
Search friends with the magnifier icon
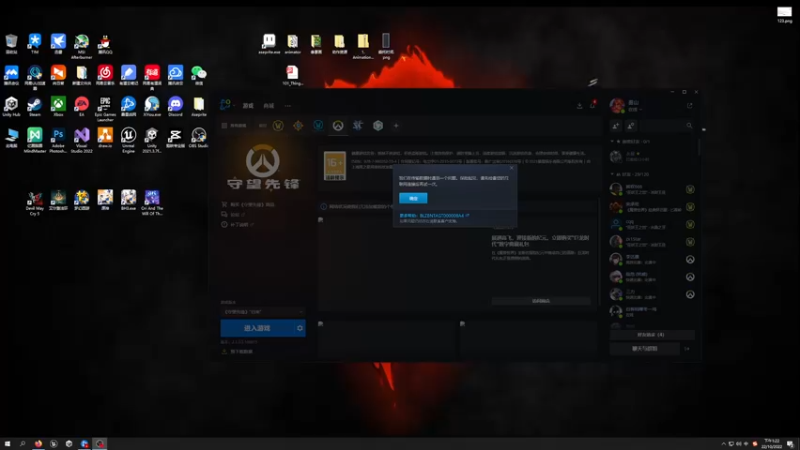pos(689,126)
